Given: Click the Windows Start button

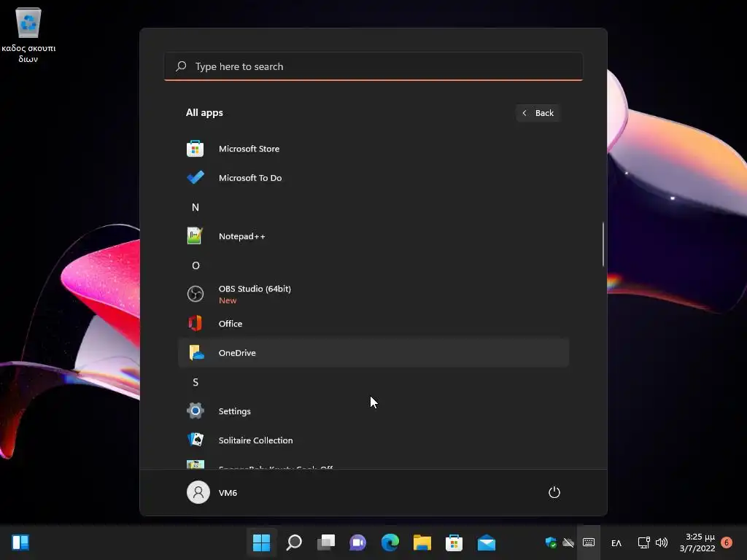Looking at the screenshot, I should 262,542.
